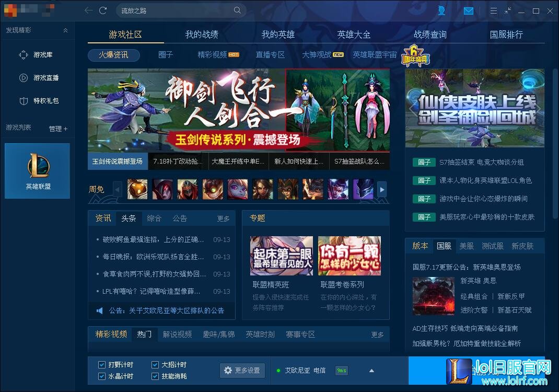The height and width of the screenshot is (392, 559).
Task: Switch news to 综合 tab
Action: (154, 218)
